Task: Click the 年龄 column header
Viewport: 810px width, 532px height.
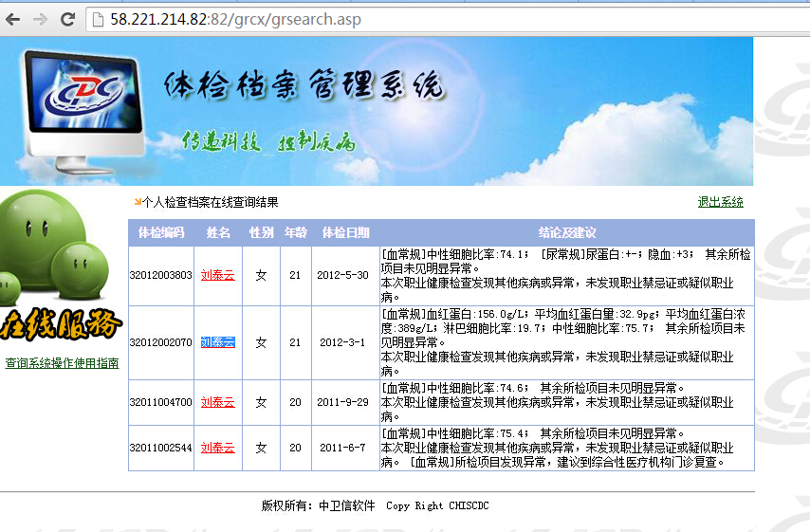Action: 296,233
